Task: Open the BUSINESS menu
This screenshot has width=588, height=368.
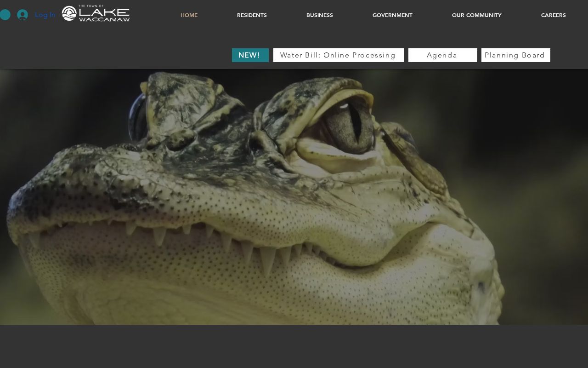Action: tap(320, 15)
